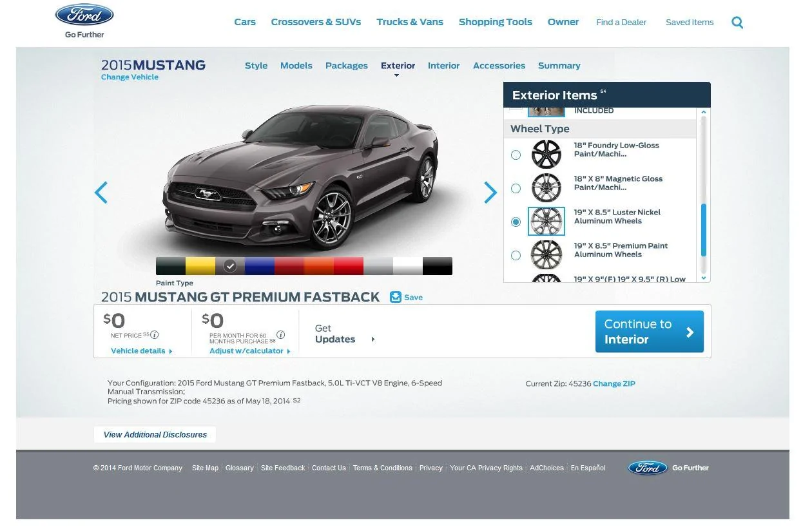The height and width of the screenshot is (527, 812).
Task: Go to the Interior tab
Action: [x=444, y=66]
